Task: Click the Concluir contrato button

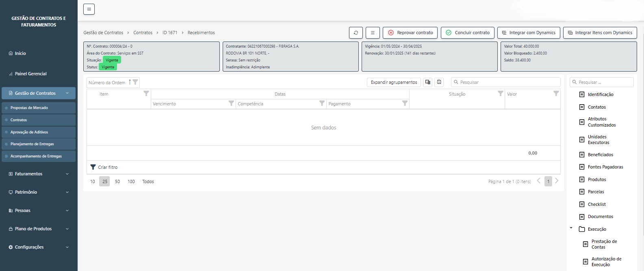Action: (467, 33)
